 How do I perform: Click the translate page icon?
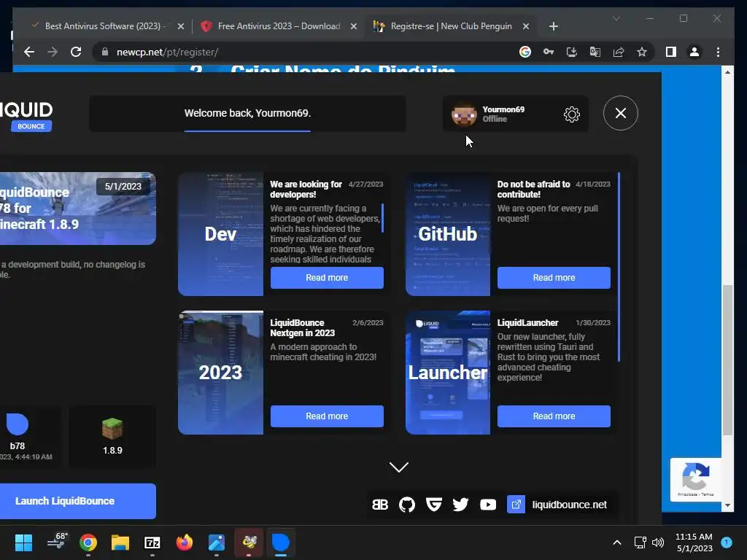coord(595,52)
